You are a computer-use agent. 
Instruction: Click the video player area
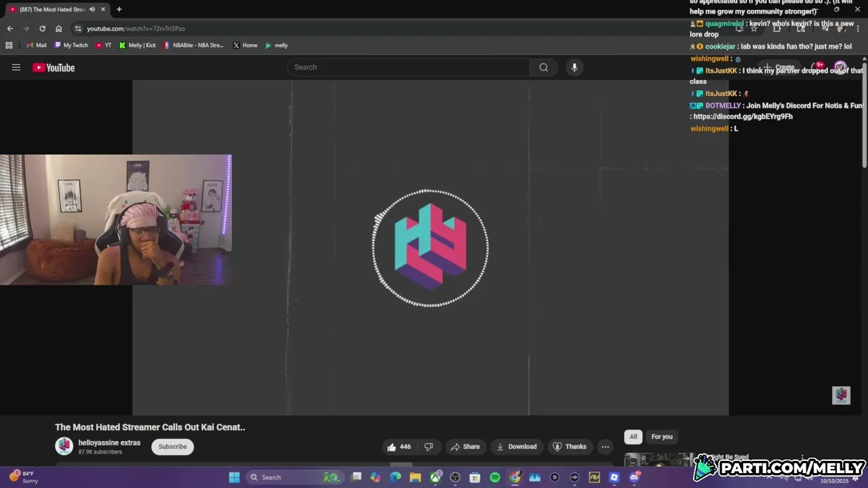point(430,247)
